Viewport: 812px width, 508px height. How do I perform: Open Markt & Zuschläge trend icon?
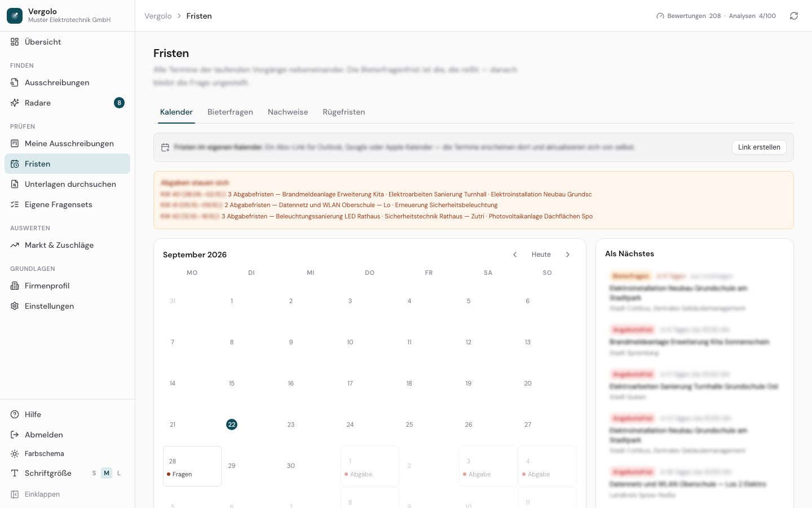[15, 245]
